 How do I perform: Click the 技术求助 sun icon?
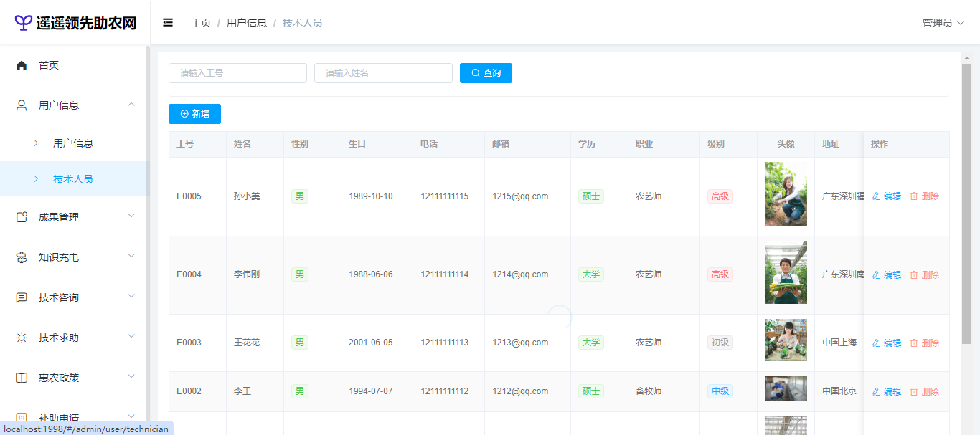[x=22, y=338]
